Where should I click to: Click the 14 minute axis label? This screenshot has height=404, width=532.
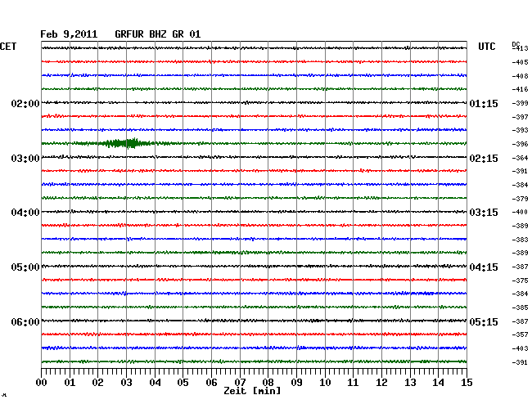tap(438, 383)
